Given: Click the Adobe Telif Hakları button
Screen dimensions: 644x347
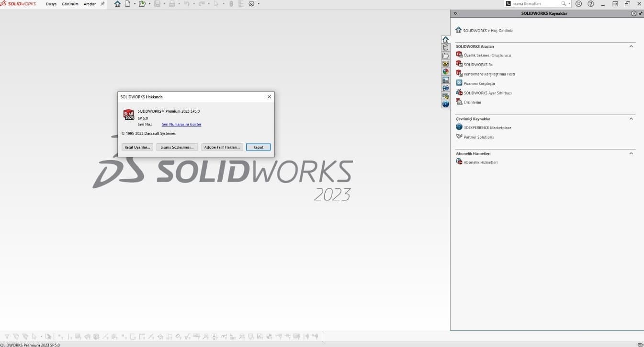Looking at the screenshot, I should [x=222, y=147].
